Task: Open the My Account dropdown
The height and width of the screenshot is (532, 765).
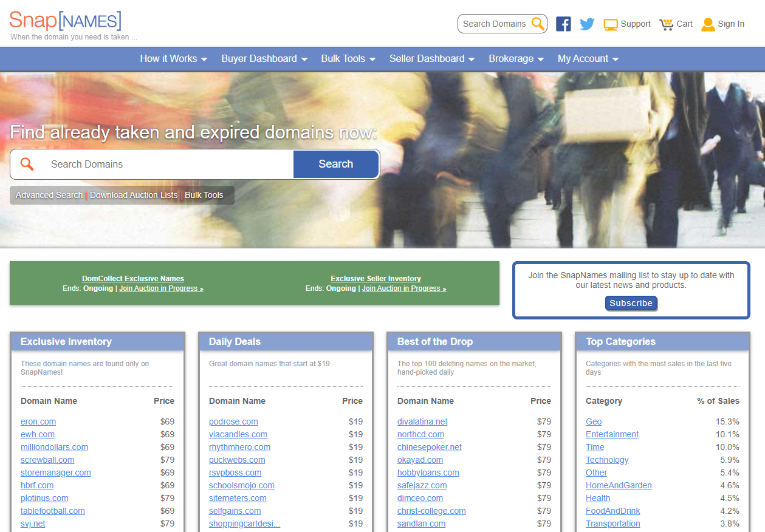Action: pyautogui.click(x=588, y=58)
